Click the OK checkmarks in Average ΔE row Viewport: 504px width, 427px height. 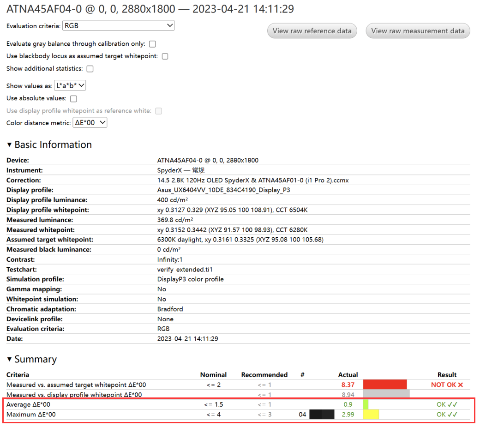tap(452, 404)
